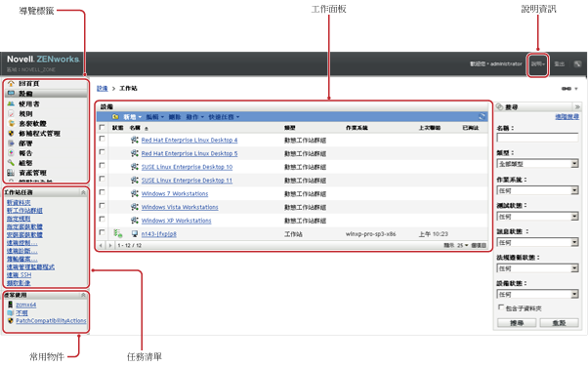Click the link chain icon below header
The image size is (588, 367).
point(567,89)
